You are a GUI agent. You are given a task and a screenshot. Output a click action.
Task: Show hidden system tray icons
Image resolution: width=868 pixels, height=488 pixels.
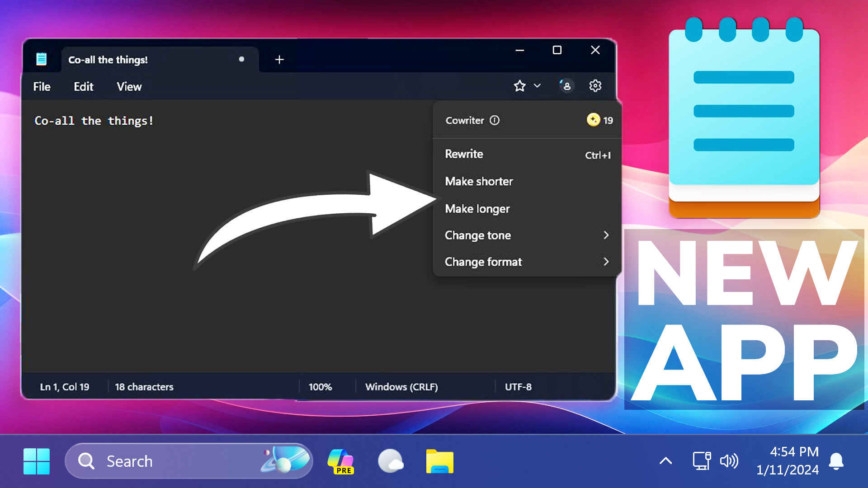coord(665,461)
